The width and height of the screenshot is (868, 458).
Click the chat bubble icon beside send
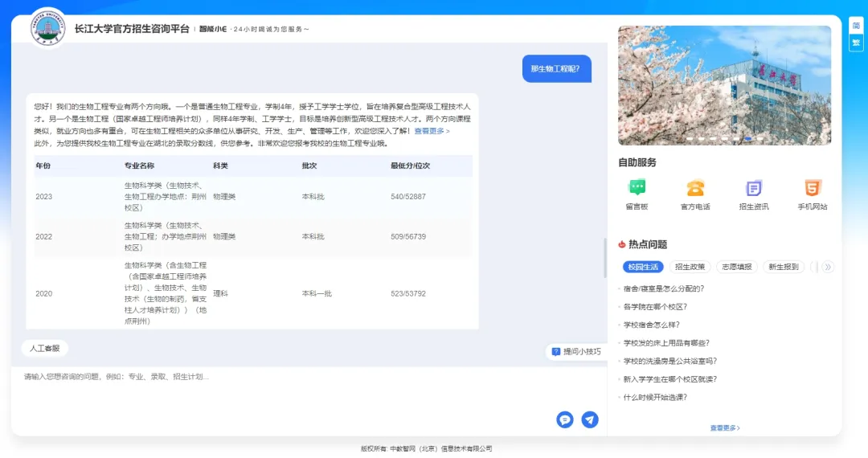tap(565, 419)
